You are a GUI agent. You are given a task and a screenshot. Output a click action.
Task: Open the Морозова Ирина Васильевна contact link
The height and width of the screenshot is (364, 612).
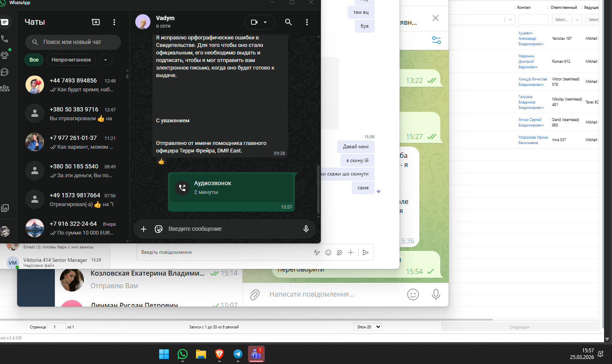533,140
